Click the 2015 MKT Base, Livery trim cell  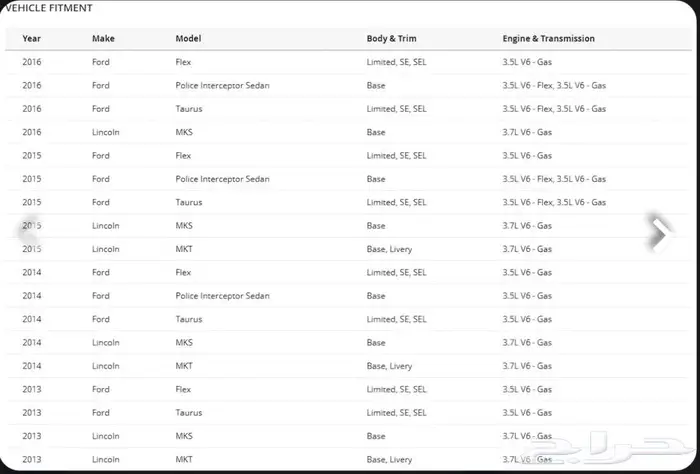point(389,249)
